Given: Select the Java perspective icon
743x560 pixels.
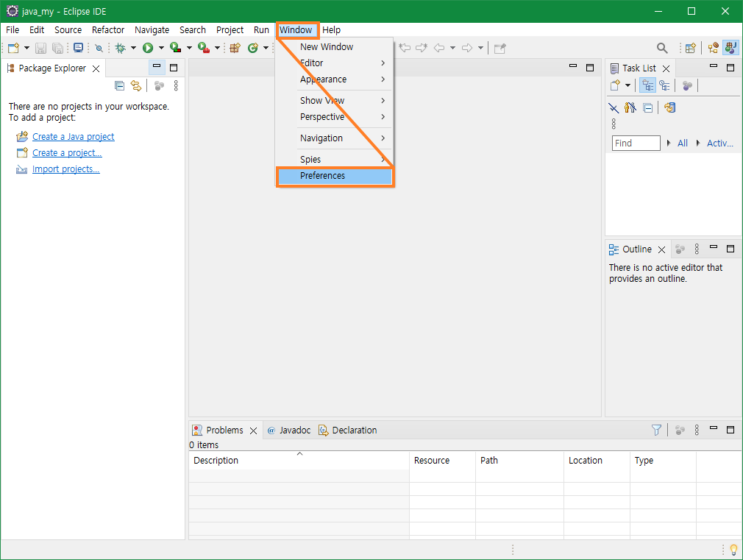Looking at the screenshot, I should point(730,48).
